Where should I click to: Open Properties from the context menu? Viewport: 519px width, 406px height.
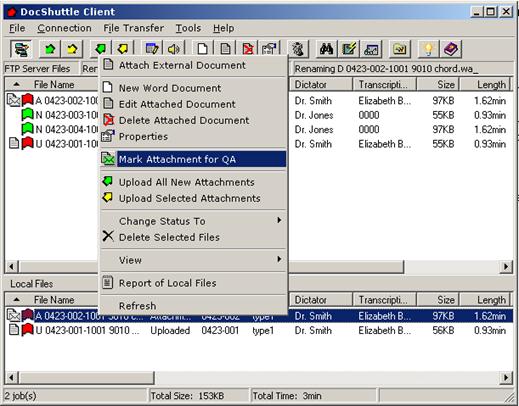pyautogui.click(x=193, y=136)
